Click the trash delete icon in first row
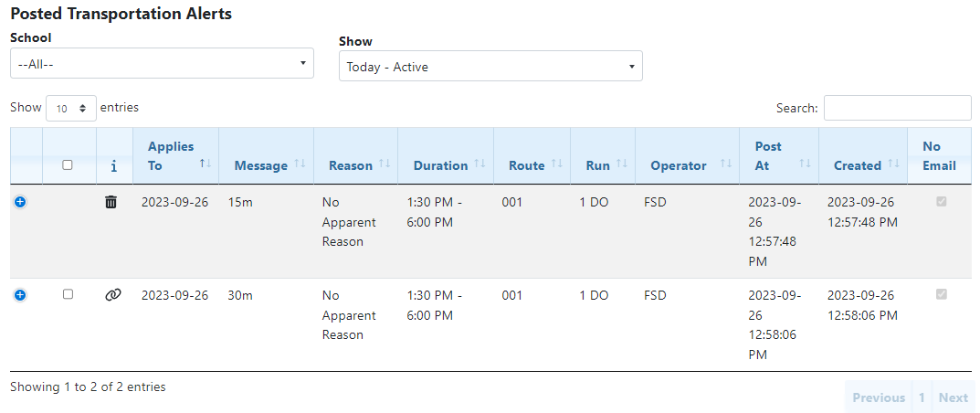980x413 pixels. coord(111,202)
